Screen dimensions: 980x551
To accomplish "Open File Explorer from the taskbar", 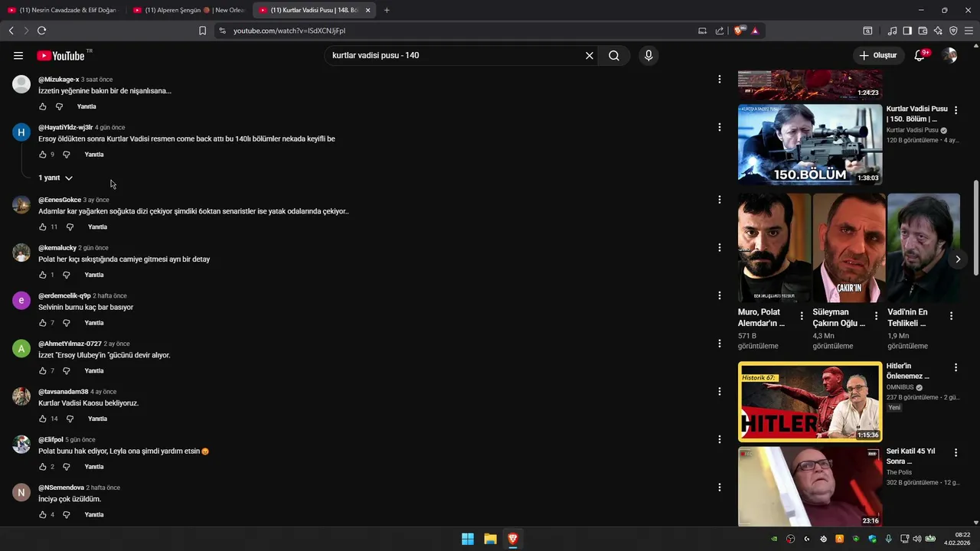I will click(x=490, y=539).
